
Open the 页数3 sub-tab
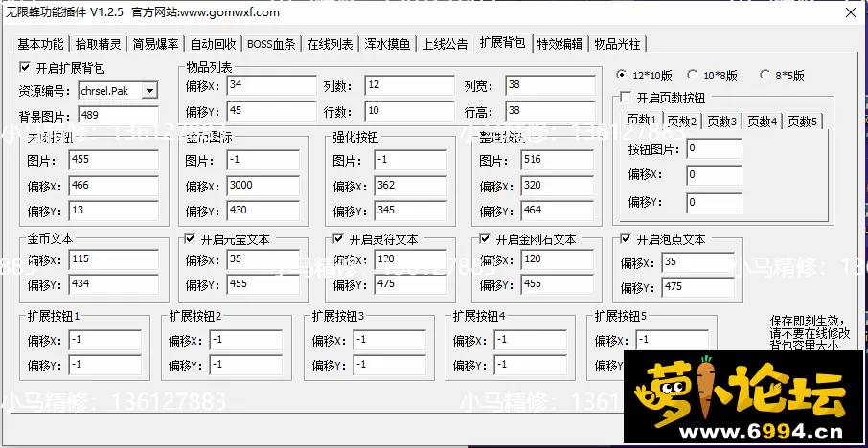click(721, 122)
